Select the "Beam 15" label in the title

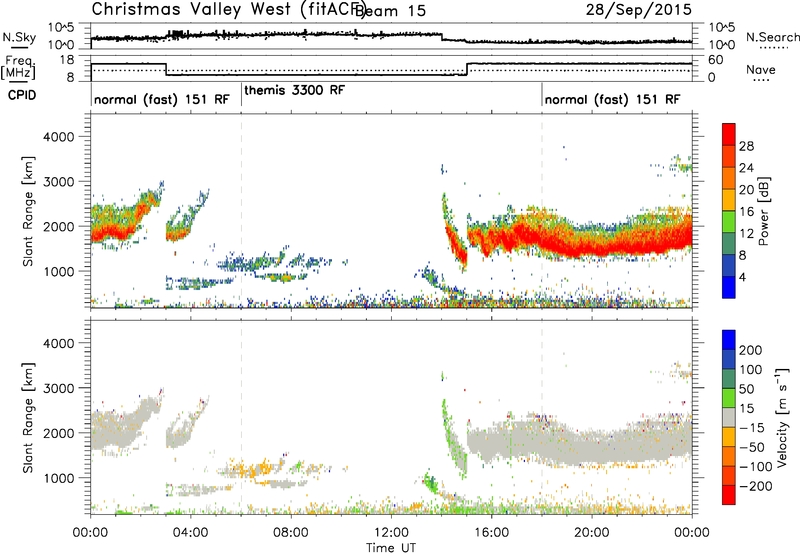[x=390, y=11]
